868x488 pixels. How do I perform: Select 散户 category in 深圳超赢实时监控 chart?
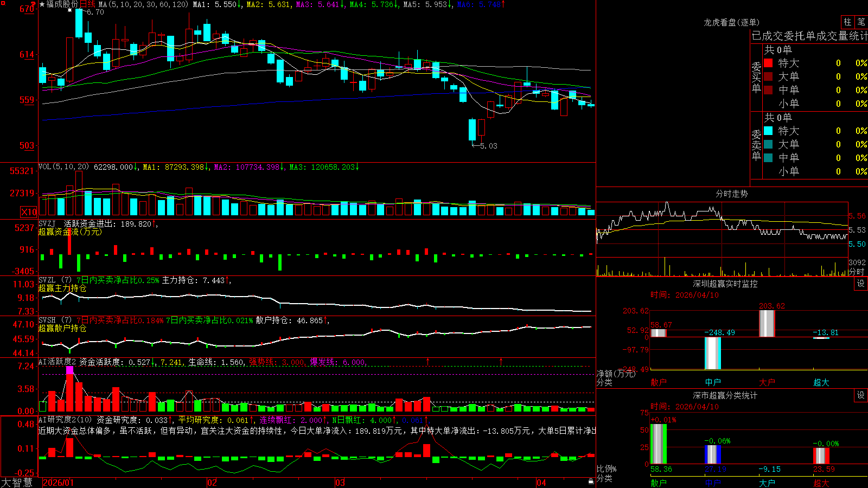point(659,382)
